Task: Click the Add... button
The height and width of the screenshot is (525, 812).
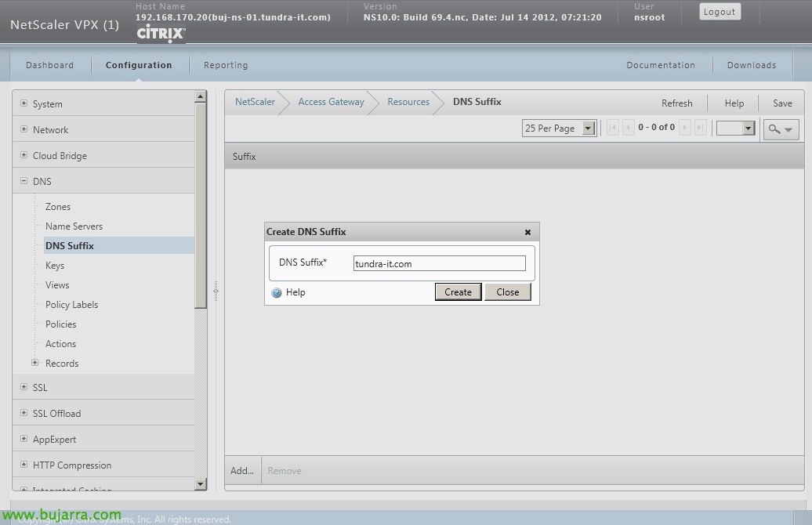Action: click(x=242, y=471)
